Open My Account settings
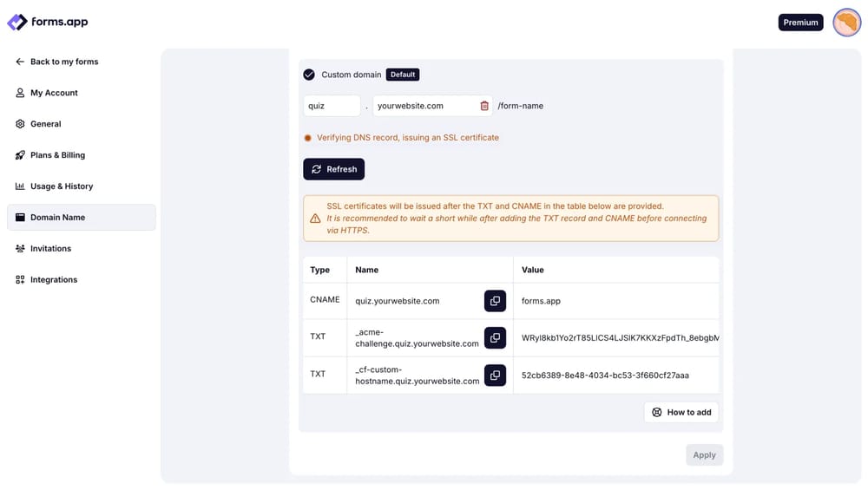The width and height of the screenshot is (868, 490). point(54,93)
